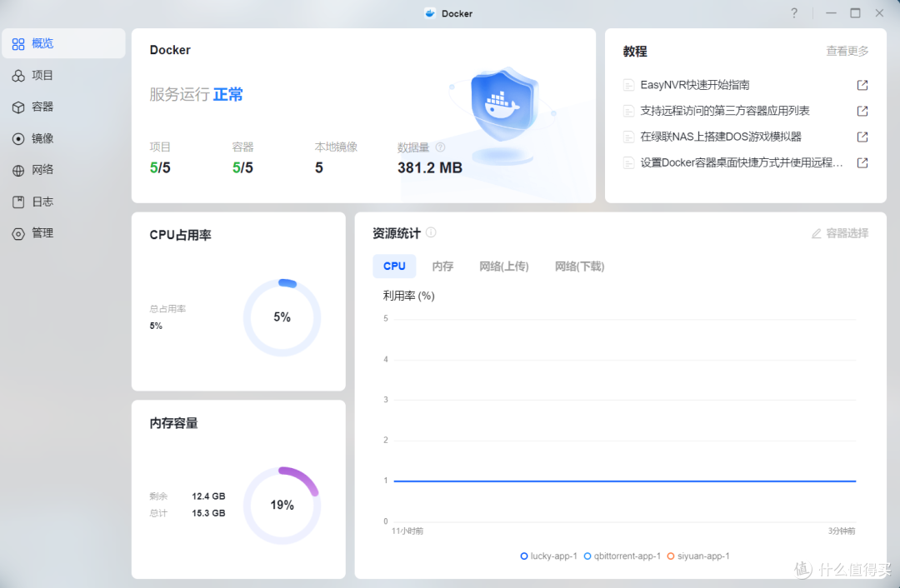
Task: Click document icon before 设置Docker容器 tutorial
Action: pos(628,162)
